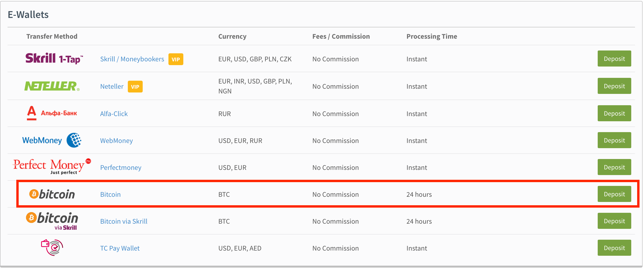Click the Fees / Commission column header
644x268 pixels.
click(x=341, y=37)
